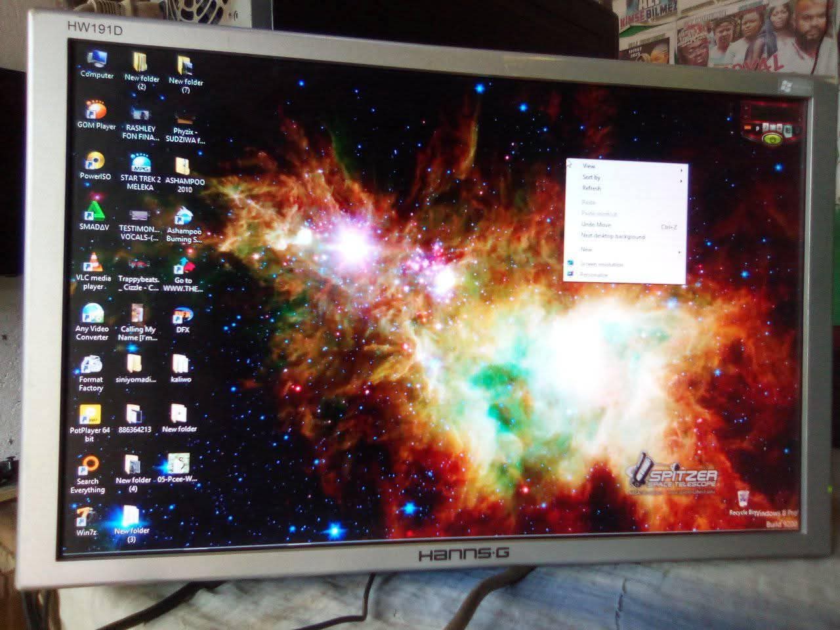This screenshot has width=840, height=630.
Task: Select the ASHAMPOO 2010 folder
Action: (184, 175)
